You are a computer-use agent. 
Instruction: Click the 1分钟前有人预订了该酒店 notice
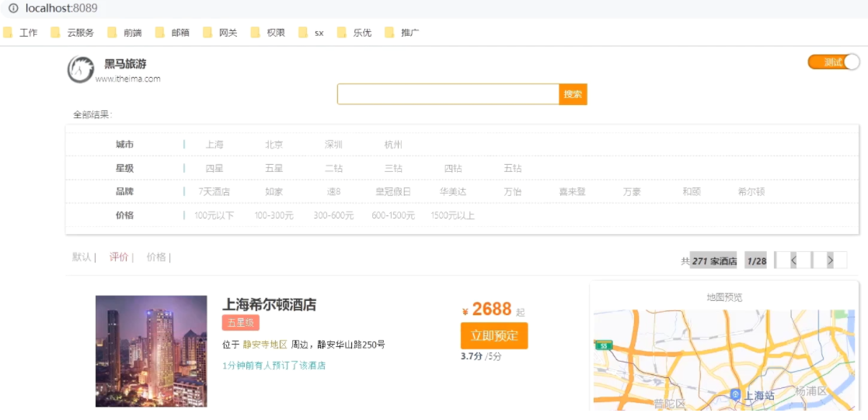click(274, 366)
